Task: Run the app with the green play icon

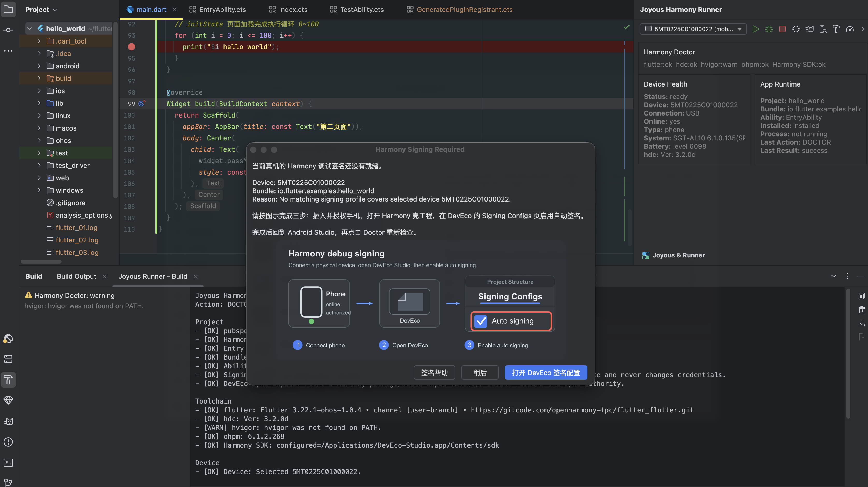Action: click(x=755, y=29)
